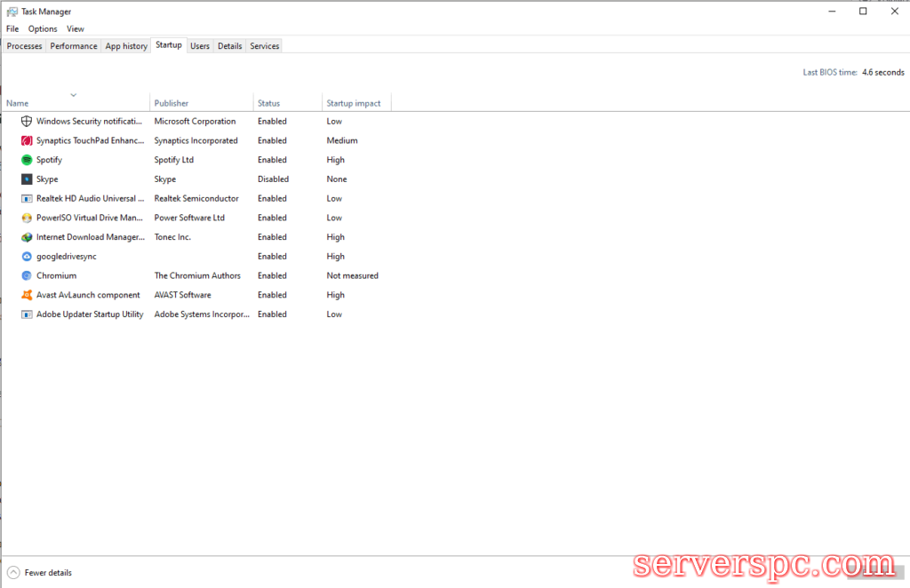Click the googledrivesync icon
Viewport: 910px width, 588px height.
click(27, 257)
